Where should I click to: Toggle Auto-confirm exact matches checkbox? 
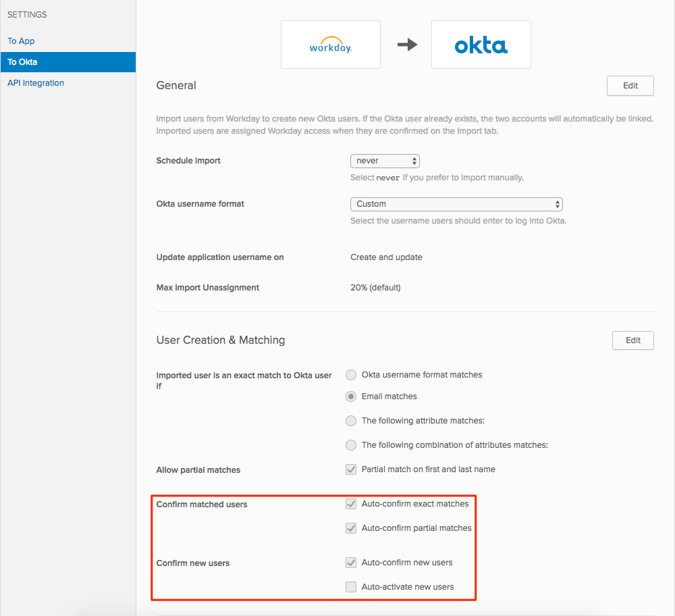351,504
